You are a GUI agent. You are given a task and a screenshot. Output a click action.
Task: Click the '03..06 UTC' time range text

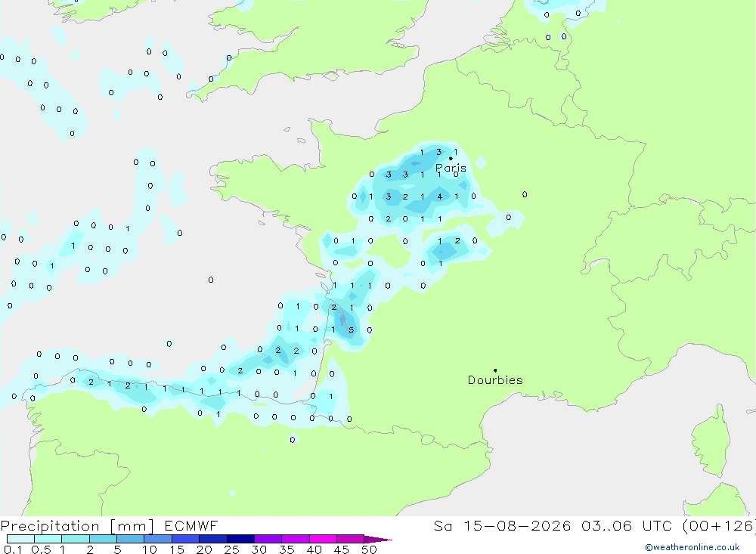[627, 526]
